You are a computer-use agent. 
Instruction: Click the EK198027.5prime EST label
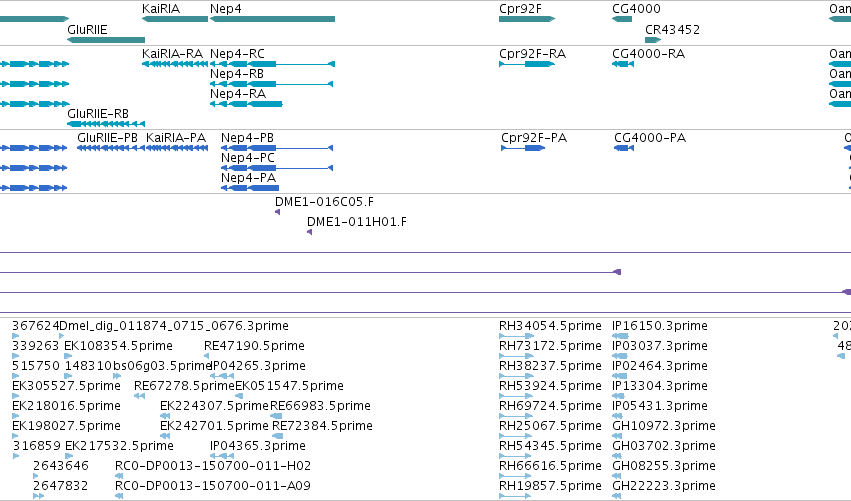[x=66, y=426]
